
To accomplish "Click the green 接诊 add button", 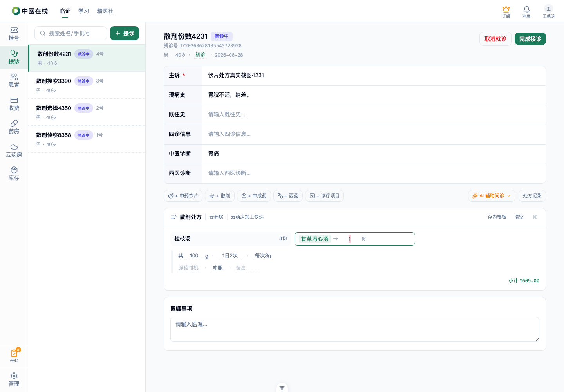I will [x=125, y=33].
